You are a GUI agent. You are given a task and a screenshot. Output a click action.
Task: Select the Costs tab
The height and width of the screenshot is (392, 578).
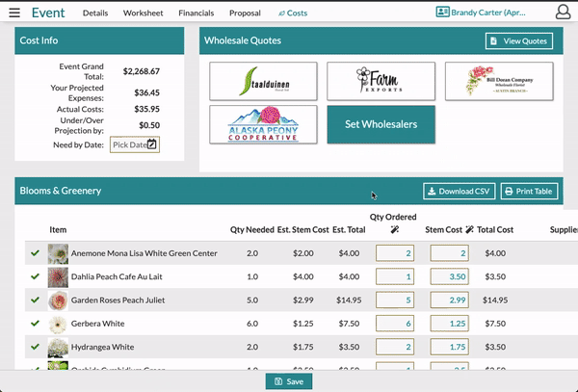tap(293, 13)
